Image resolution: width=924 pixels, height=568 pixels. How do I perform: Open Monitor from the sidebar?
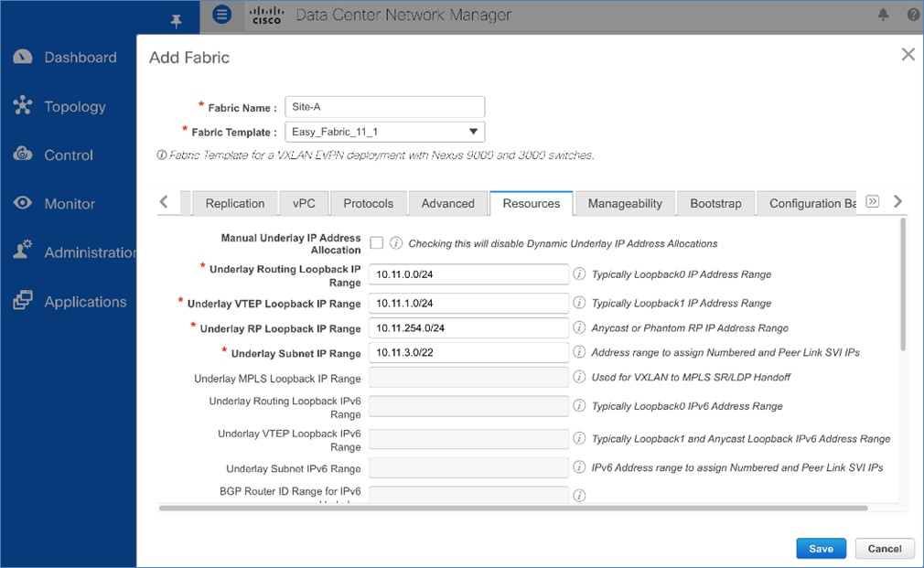pos(70,204)
